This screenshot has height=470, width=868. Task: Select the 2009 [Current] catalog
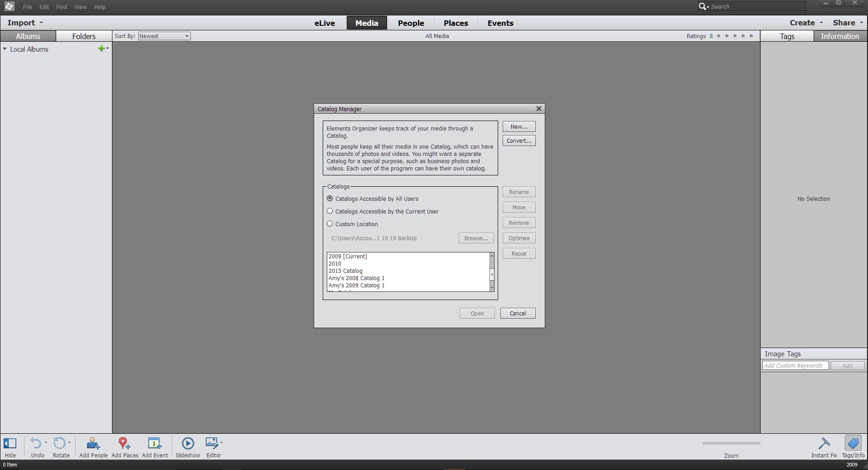pyautogui.click(x=408, y=256)
